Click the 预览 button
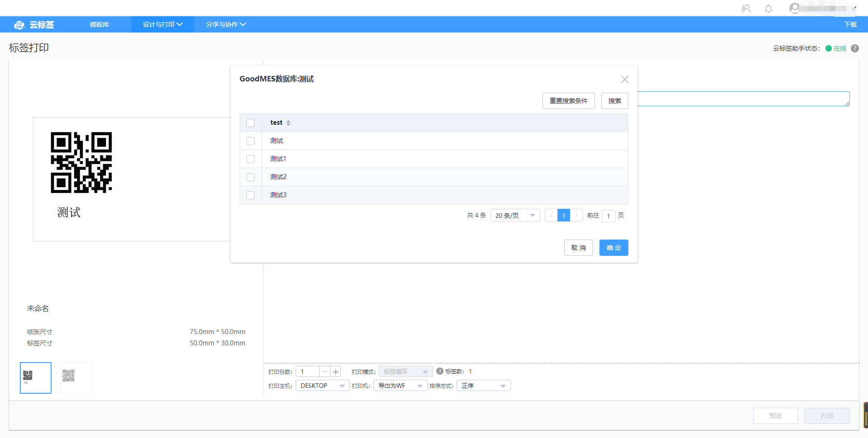 776,416
